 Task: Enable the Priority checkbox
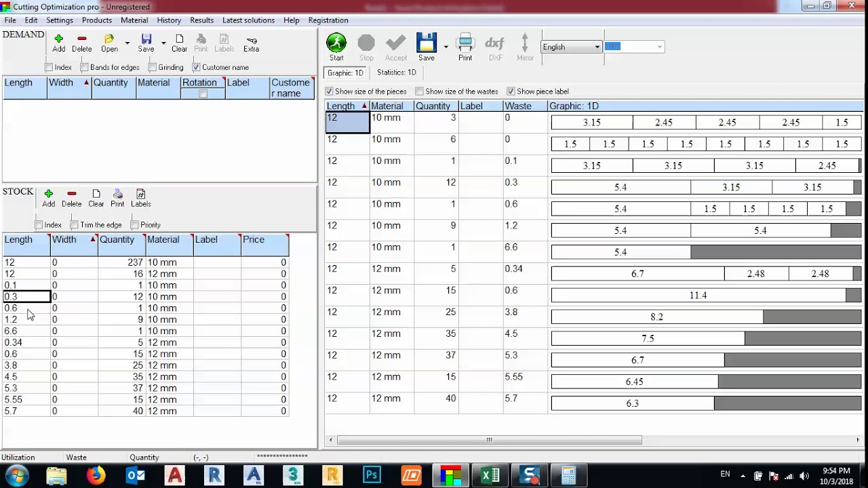[134, 224]
